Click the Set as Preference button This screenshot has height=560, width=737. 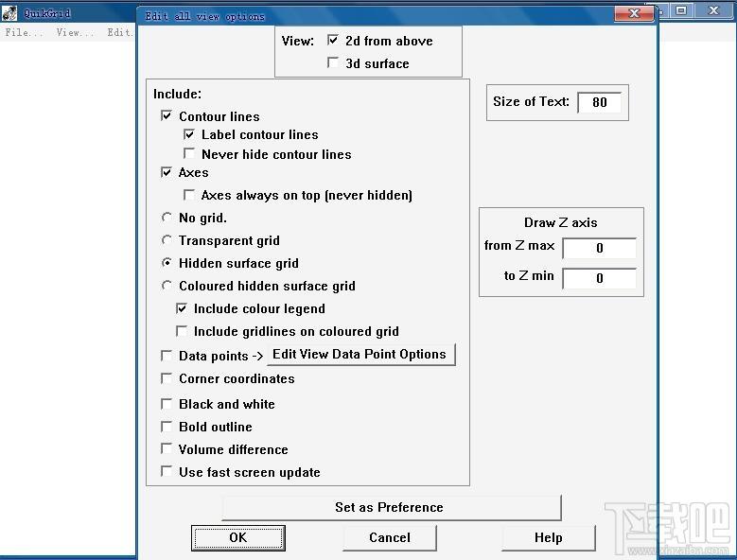click(391, 507)
